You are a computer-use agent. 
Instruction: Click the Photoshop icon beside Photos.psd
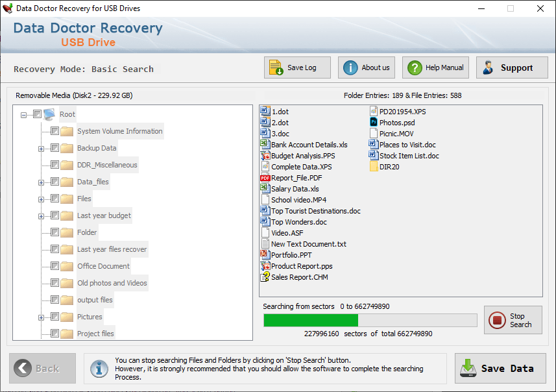(374, 123)
